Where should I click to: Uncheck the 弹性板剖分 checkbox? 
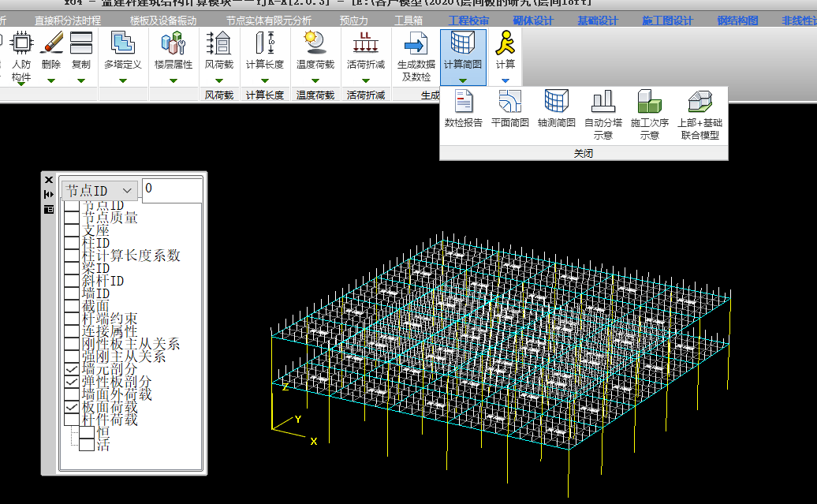coord(72,382)
